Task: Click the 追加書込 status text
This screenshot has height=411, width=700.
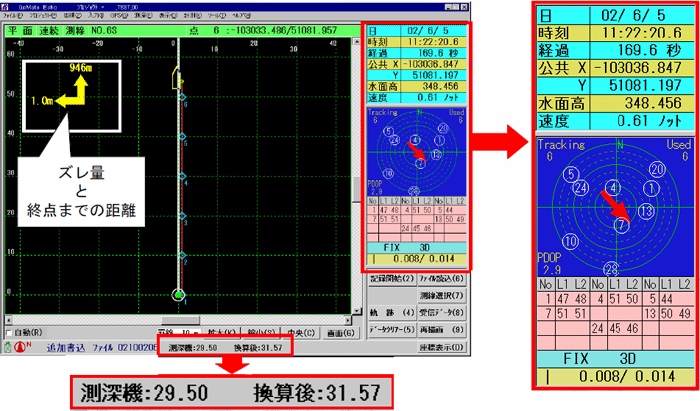Action: point(66,348)
